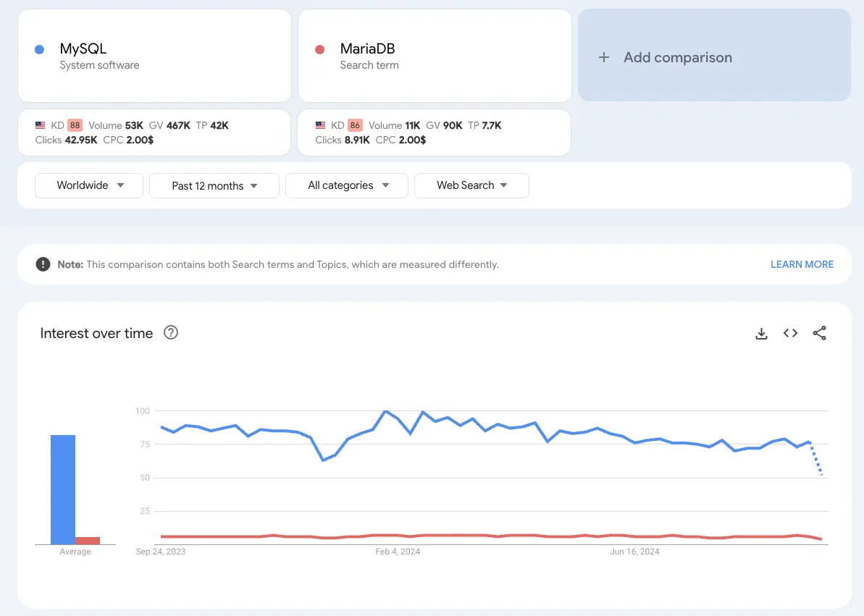Select the MariaDB comparison card
Screen dimensions: 864x616
(x=435, y=56)
